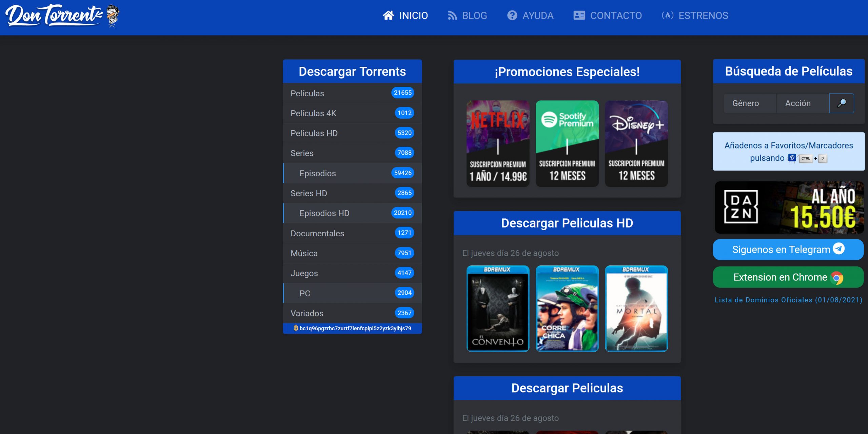The height and width of the screenshot is (434, 868).
Task: Open the Género dropdown
Action: pos(750,103)
